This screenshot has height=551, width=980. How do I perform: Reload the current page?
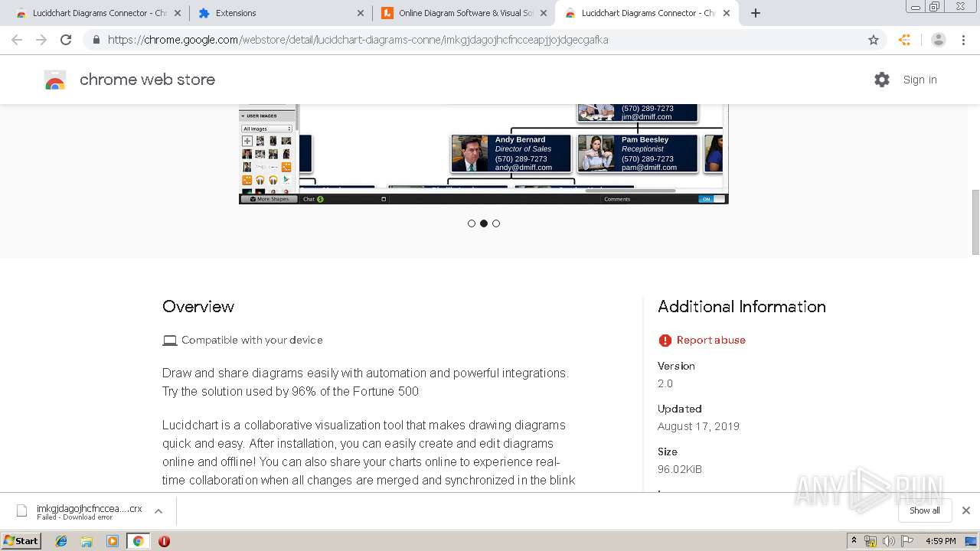click(66, 40)
